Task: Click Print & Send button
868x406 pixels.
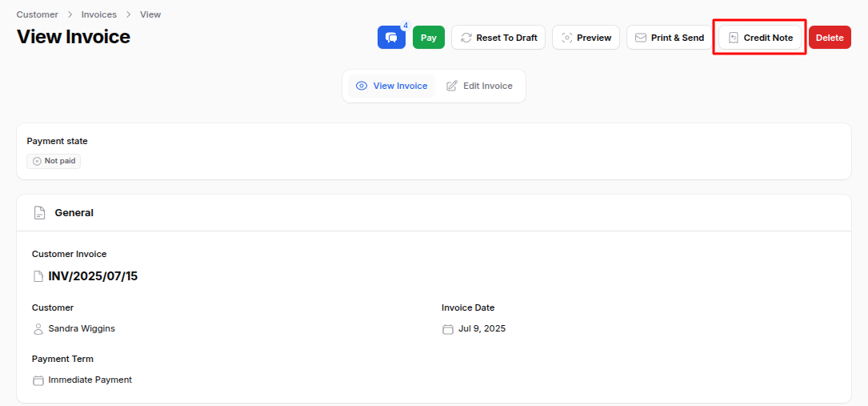Action: tap(670, 38)
